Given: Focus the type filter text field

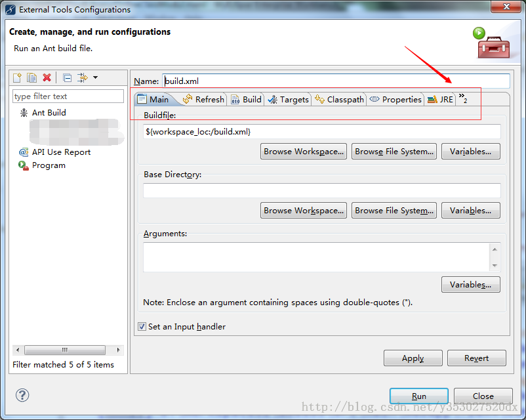Looking at the screenshot, I should (68, 96).
